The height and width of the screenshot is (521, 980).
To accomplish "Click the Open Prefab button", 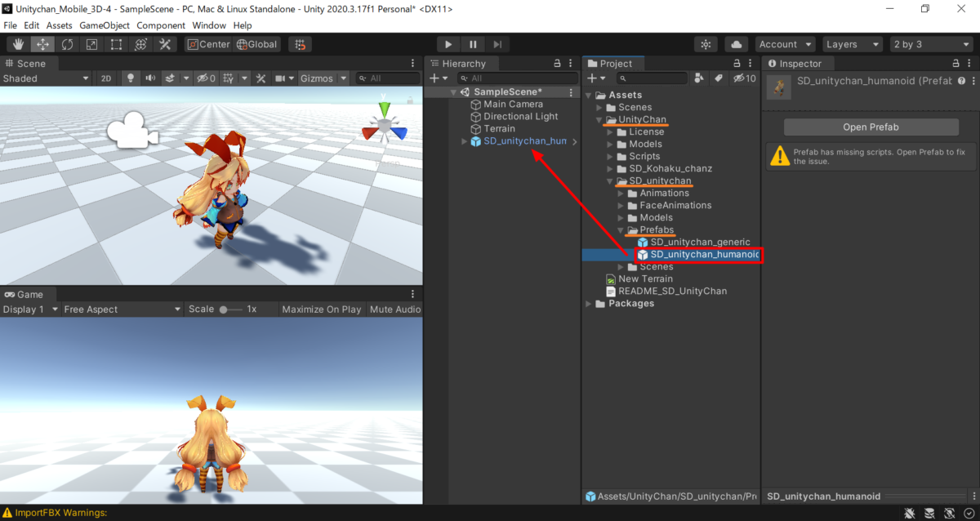I will (871, 127).
